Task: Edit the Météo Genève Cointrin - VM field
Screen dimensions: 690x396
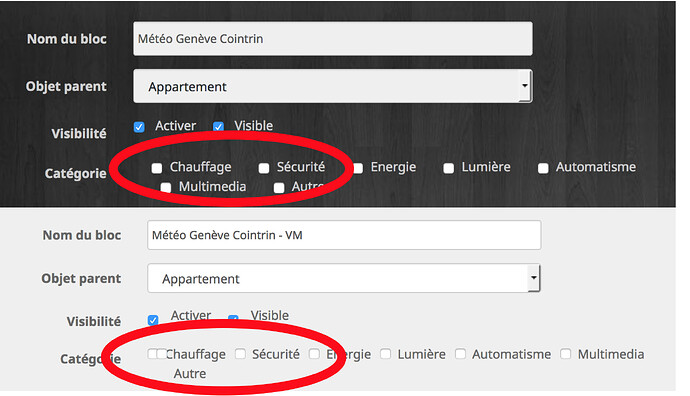Action: point(344,235)
